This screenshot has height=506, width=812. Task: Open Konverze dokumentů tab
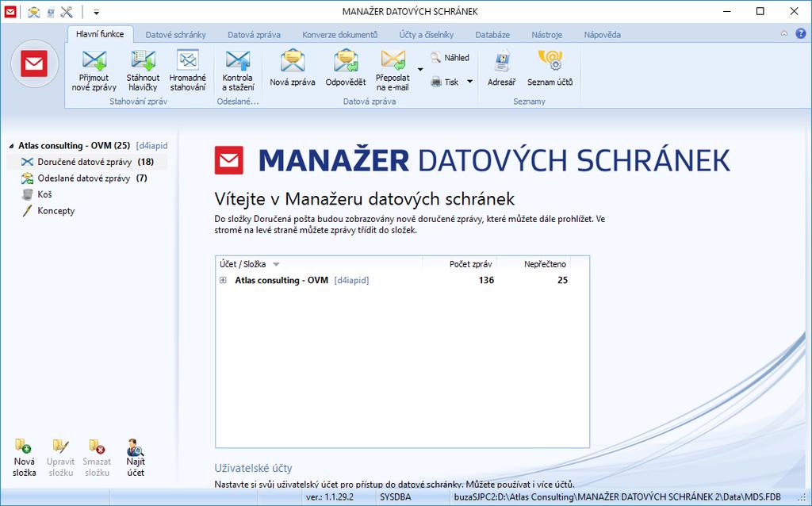[x=339, y=35]
